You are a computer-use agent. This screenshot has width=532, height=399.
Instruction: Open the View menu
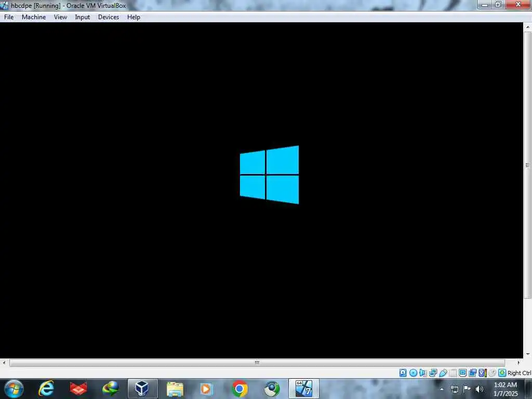point(60,17)
